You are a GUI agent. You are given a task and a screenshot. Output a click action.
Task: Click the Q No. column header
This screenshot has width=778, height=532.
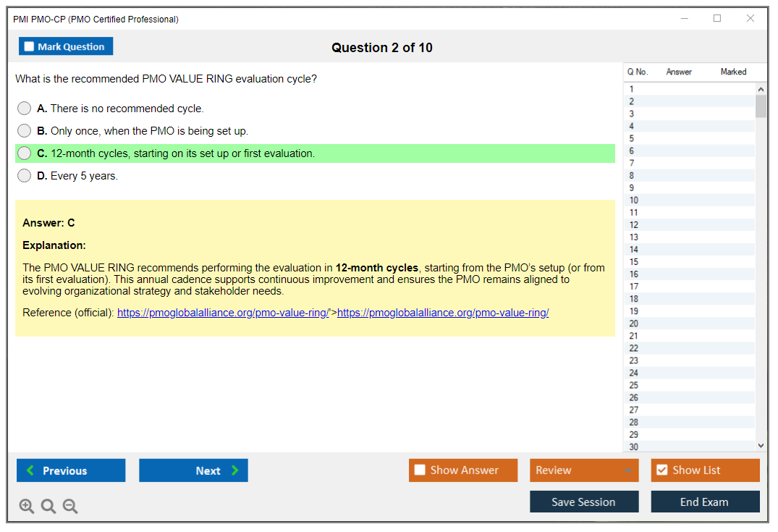[x=637, y=72]
